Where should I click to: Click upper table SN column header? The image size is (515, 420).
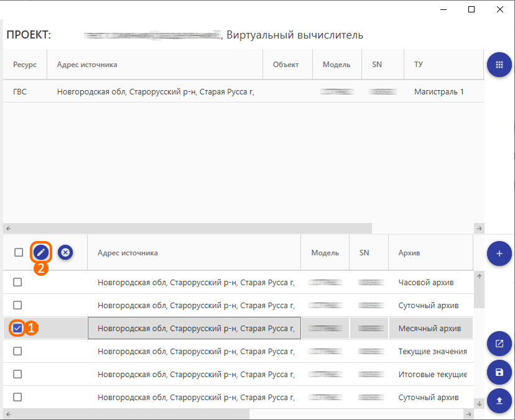(x=383, y=65)
